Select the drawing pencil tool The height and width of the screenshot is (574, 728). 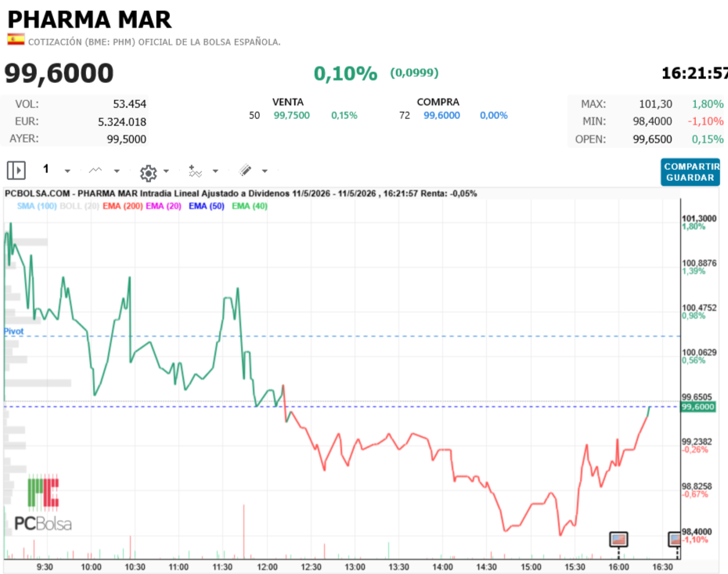coord(245,171)
